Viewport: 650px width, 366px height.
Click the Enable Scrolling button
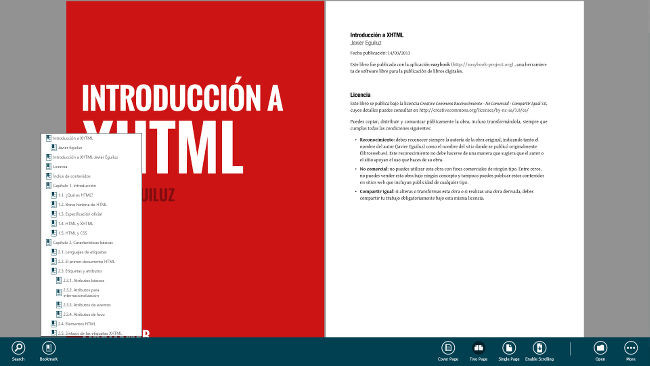[x=539, y=351]
